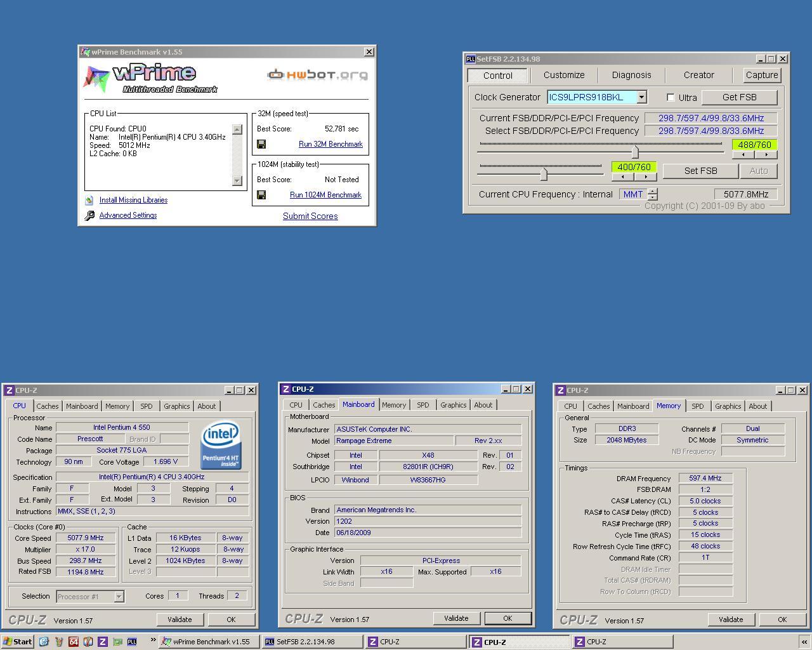Click the left arrow under the 400/760 value
This screenshot has width=812, height=650.
click(x=622, y=176)
